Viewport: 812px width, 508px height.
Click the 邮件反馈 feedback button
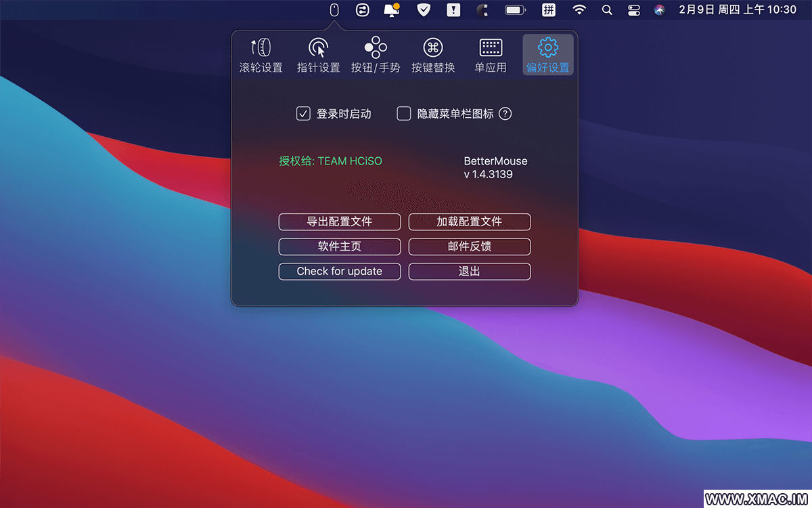click(470, 247)
